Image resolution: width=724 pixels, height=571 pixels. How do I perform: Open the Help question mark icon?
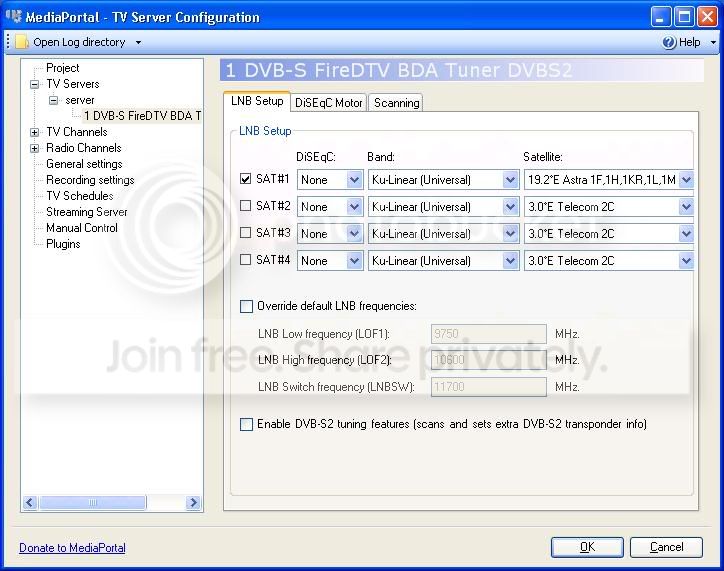668,42
